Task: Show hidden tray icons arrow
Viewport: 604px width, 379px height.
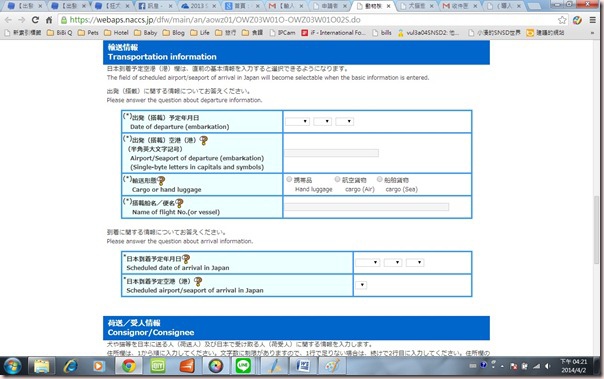Action: click(x=502, y=366)
